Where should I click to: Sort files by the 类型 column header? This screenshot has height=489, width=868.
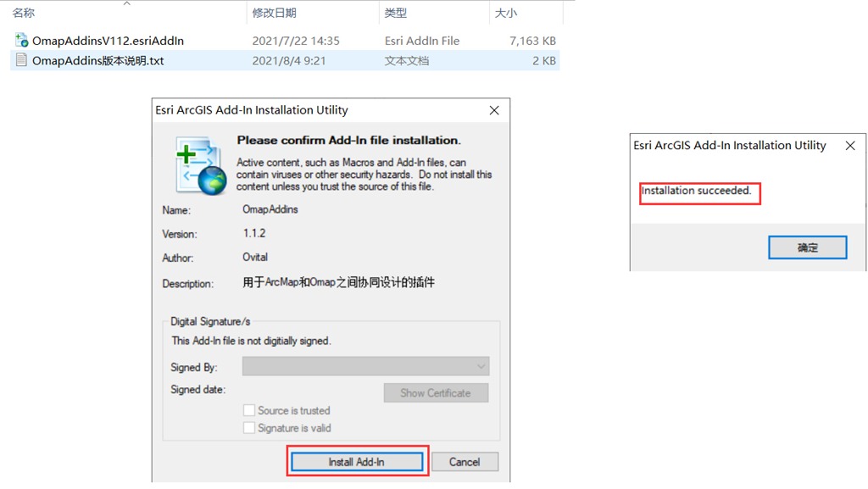tap(395, 13)
